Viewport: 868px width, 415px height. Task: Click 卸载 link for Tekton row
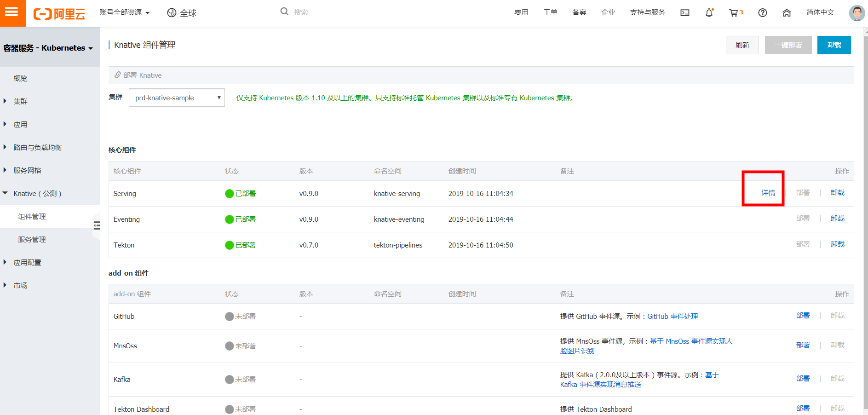pyautogui.click(x=838, y=244)
